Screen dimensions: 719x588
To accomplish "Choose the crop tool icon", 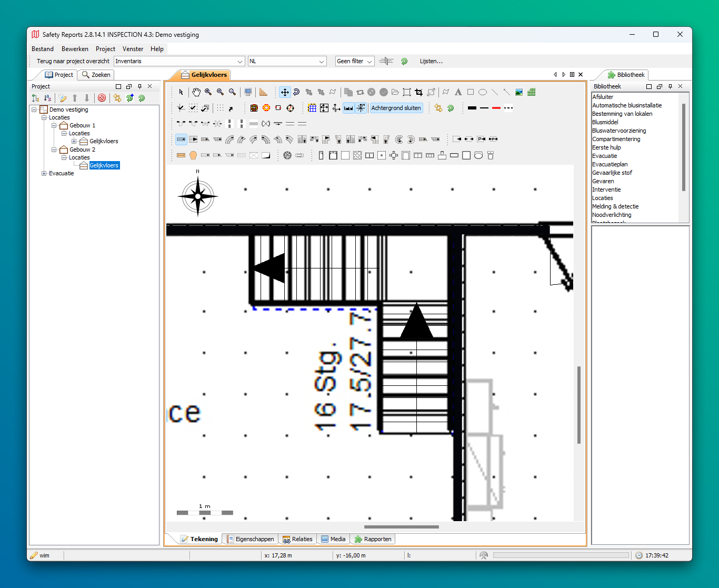I will [x=419, y=92].
